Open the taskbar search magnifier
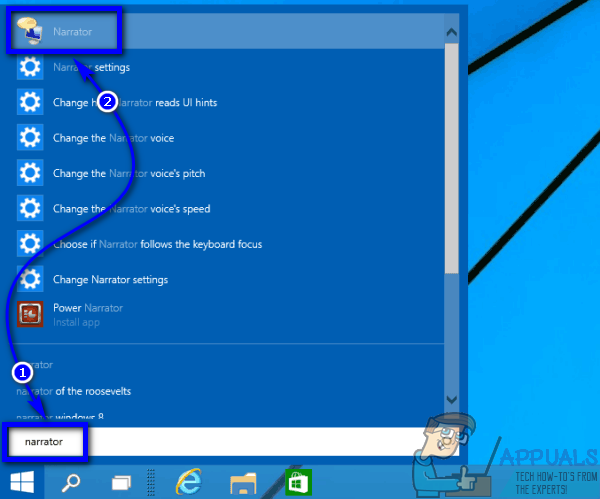Image resolution: width=600 pixels, height=499 pixels. (x=72, y=482)
